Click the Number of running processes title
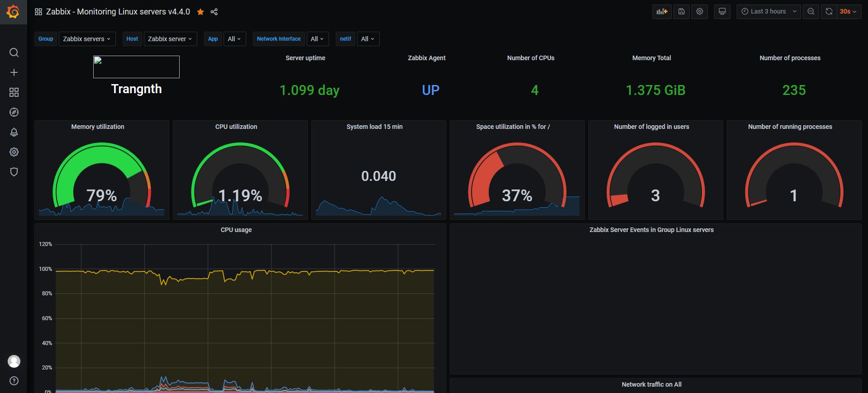The height and width of the screenshot is (393, 868). [x=790, y=127]
